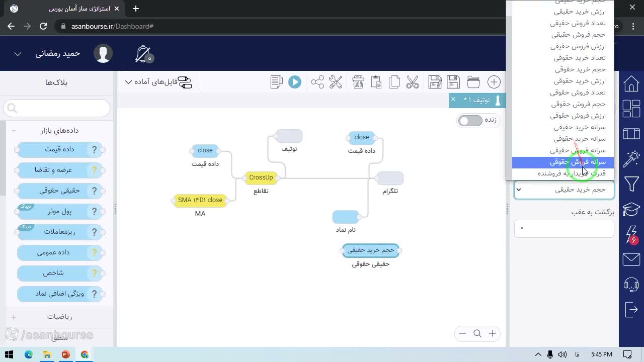The width and height of the screenshot is (644, 362).
Task: Zoom in the canvas with plus button
Action: tap(493, 333)
